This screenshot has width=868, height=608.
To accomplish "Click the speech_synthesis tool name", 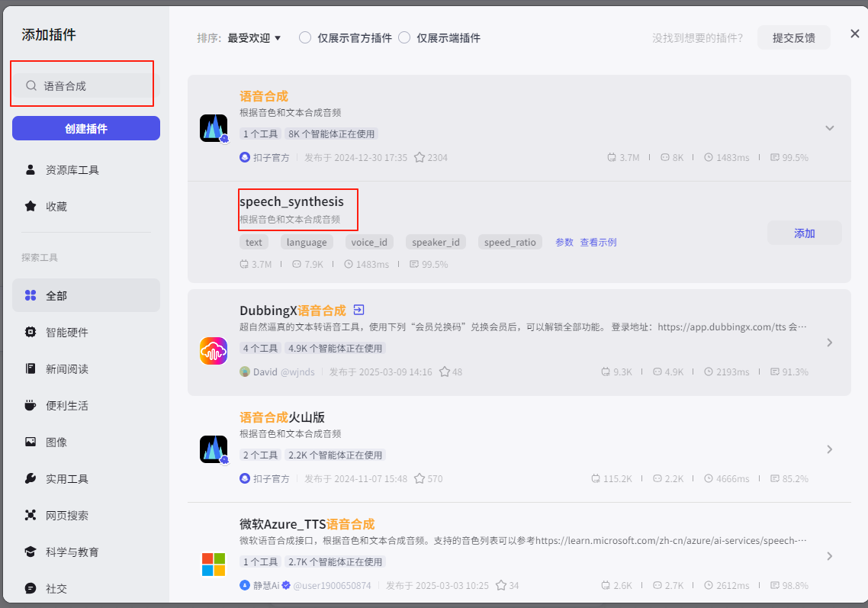I will 291,201.
